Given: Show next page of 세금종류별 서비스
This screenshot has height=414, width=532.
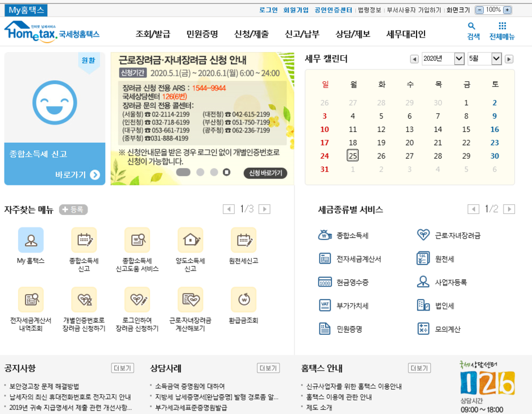Looking at the screenshot, I should (509, 209).
